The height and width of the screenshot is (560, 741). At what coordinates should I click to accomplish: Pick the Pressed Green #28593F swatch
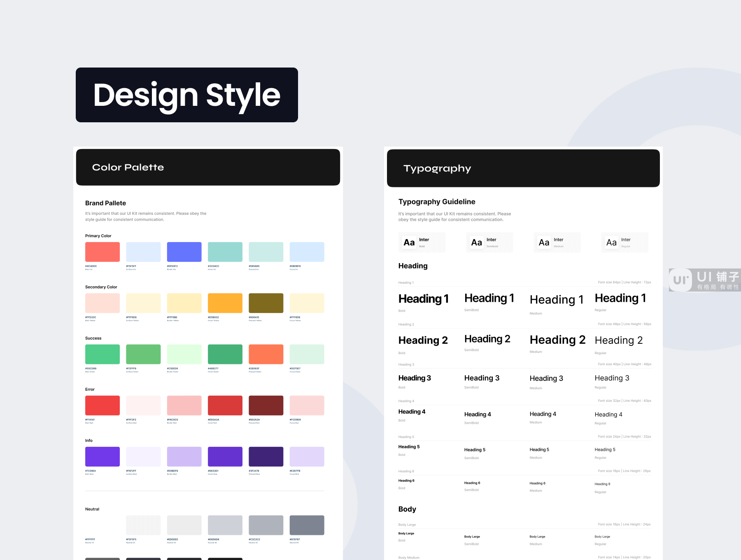tap(266, 354)
